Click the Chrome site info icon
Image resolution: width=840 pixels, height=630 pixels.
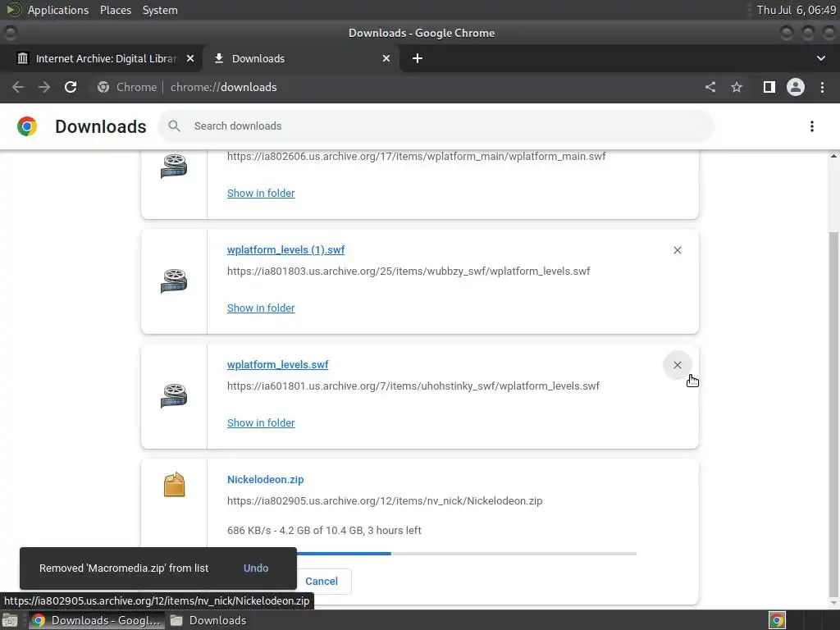[103, 87]
